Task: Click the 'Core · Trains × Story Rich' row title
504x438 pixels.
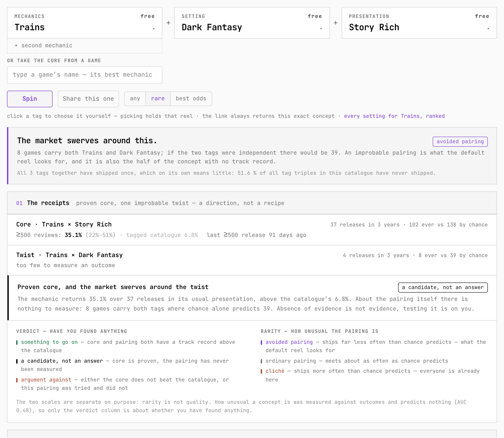Action: tap(64, 224)
